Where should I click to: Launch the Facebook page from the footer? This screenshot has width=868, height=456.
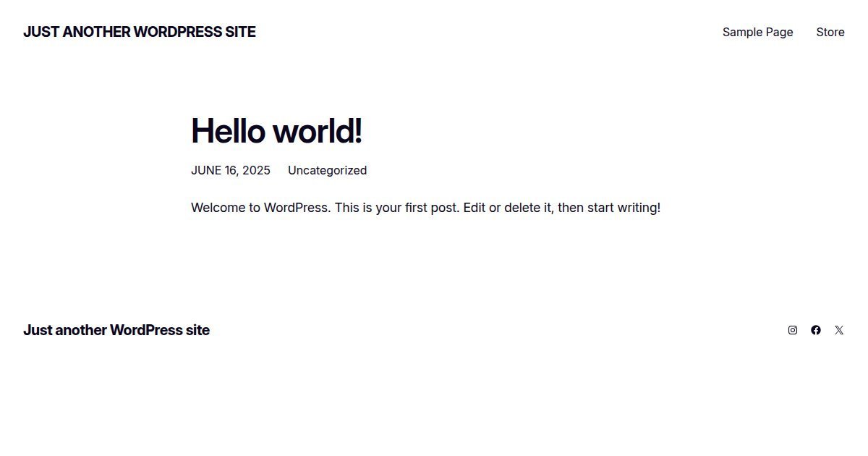click(816, 330)
